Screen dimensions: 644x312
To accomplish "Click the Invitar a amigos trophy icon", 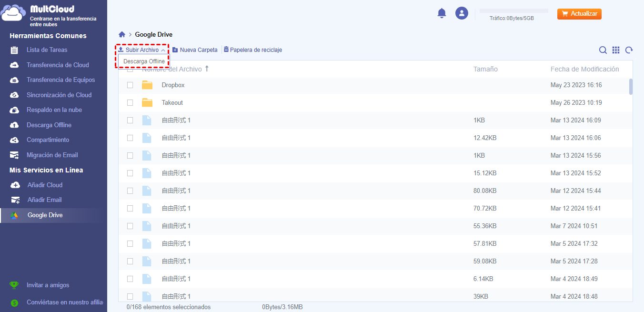I will (x=14, y=285).
